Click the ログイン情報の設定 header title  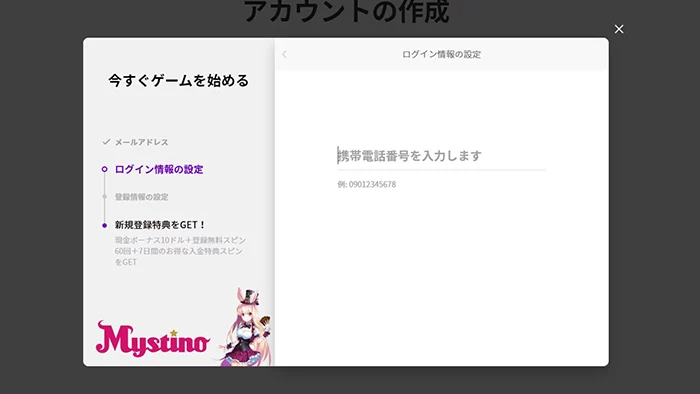(x=441, y=54)
